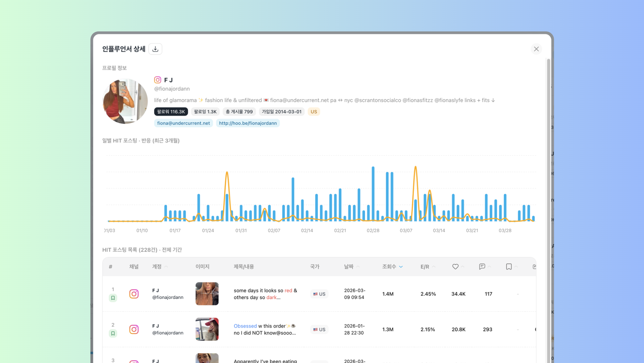Screen dimensions: 644x363
Task: Click the comments column header icon
Action: [482, 266]
